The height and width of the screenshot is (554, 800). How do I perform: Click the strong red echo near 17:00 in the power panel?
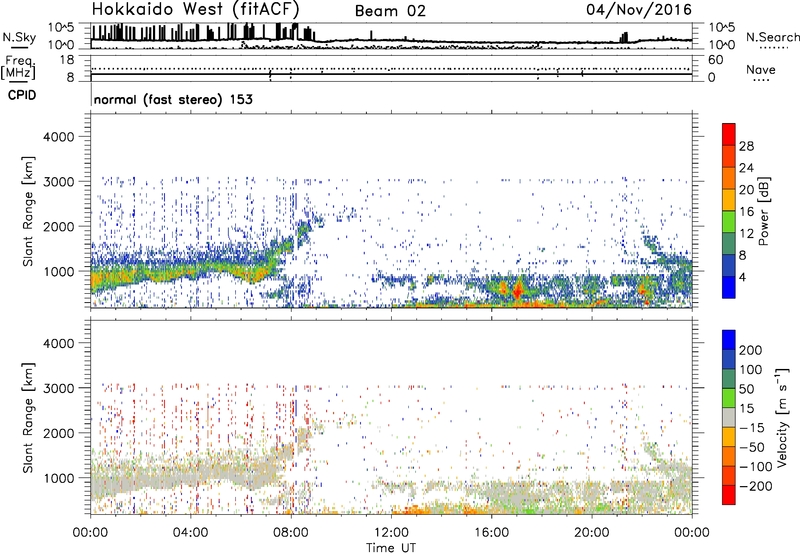(x=517, y=290)
